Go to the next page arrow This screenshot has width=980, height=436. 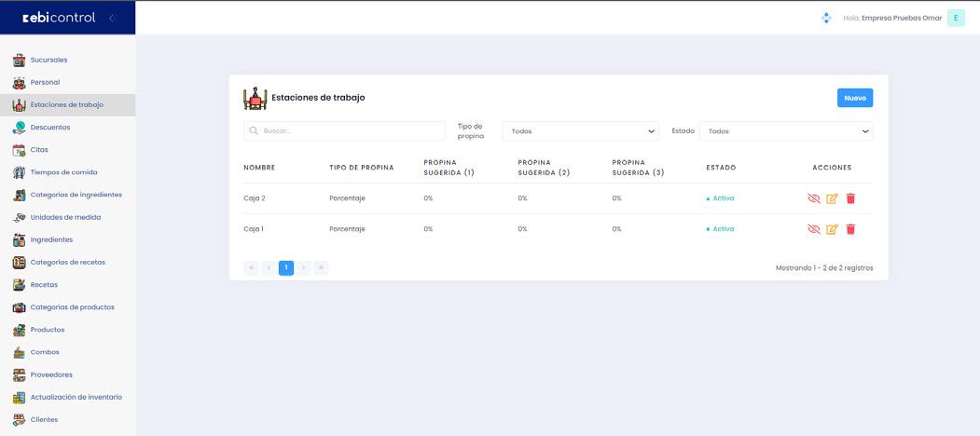[304, 268]
